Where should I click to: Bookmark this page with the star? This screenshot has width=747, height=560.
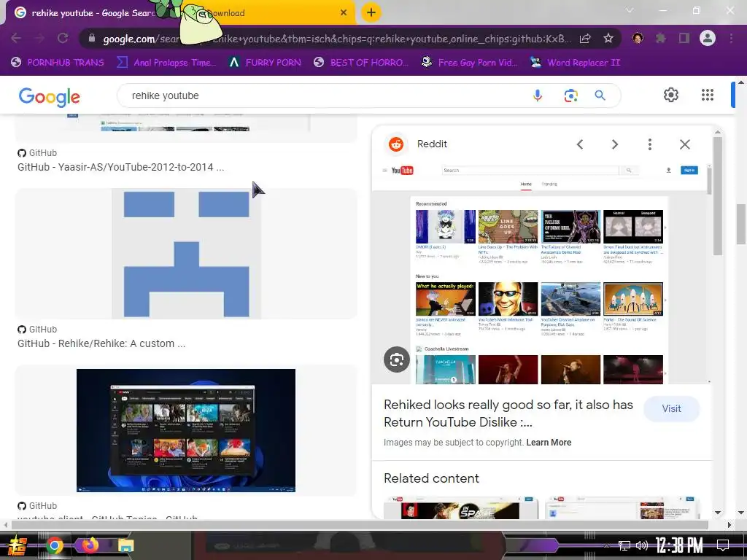point(608,38)
